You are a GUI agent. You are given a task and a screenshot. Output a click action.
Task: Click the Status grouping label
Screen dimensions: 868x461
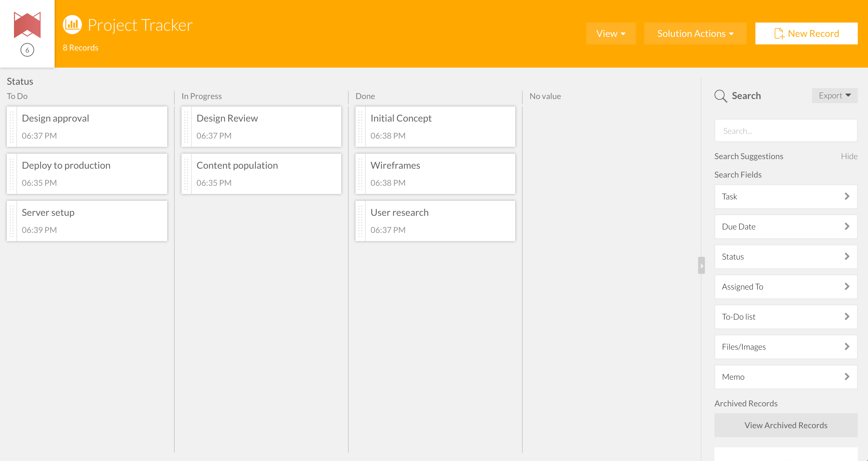[20, 82]
